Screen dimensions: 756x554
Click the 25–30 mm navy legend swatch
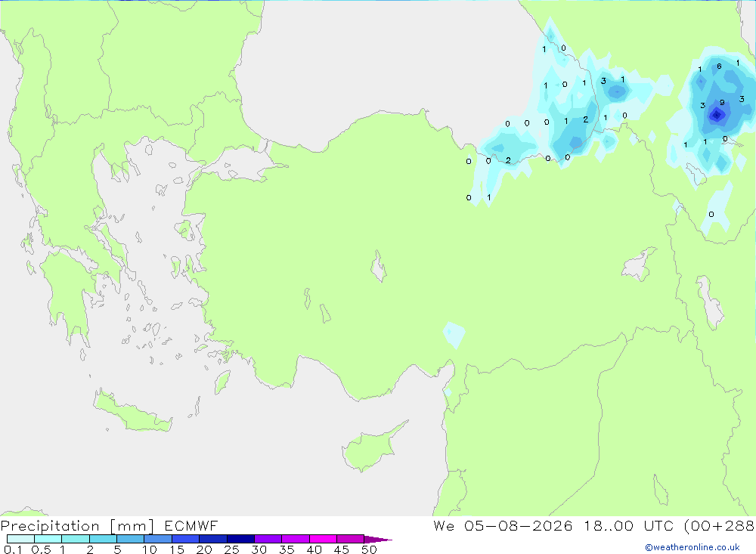pyautogui.click(x=240, y=539)
